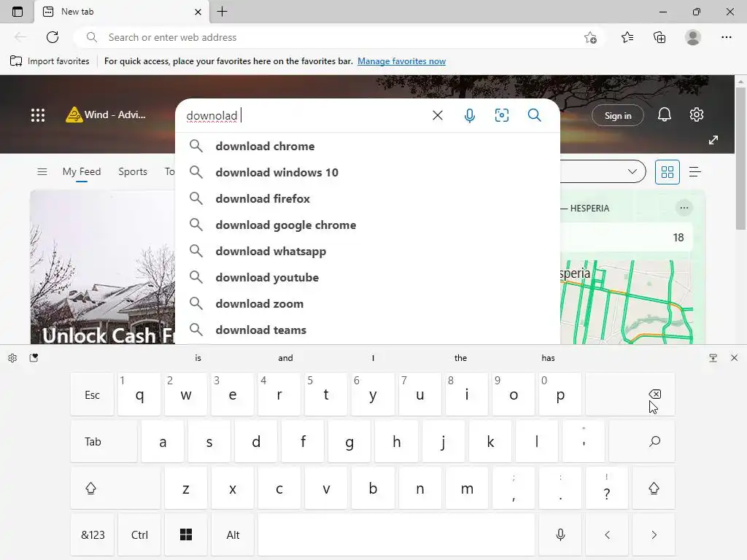Open the Hesperia traffic map
The width and height of the screenshot is (747, 560).
click(626, 302)
